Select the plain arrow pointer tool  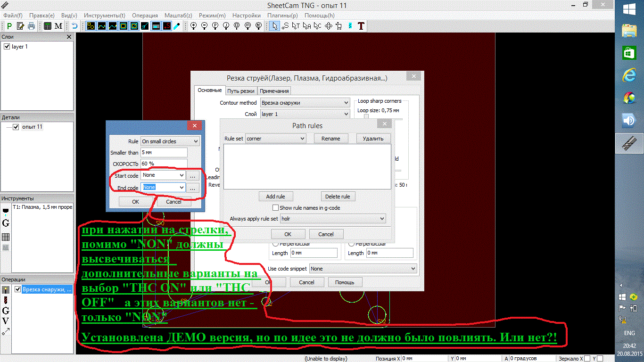coord(275,26)
